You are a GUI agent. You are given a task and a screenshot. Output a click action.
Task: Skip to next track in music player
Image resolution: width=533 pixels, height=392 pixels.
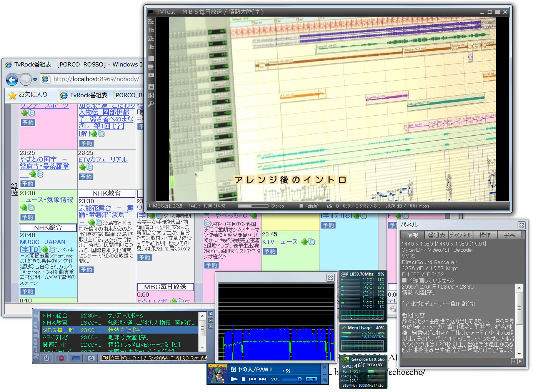coord(263,379)
